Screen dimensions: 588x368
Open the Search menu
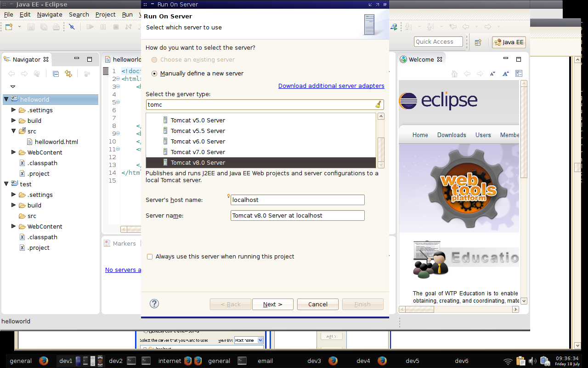coord(79,15)
